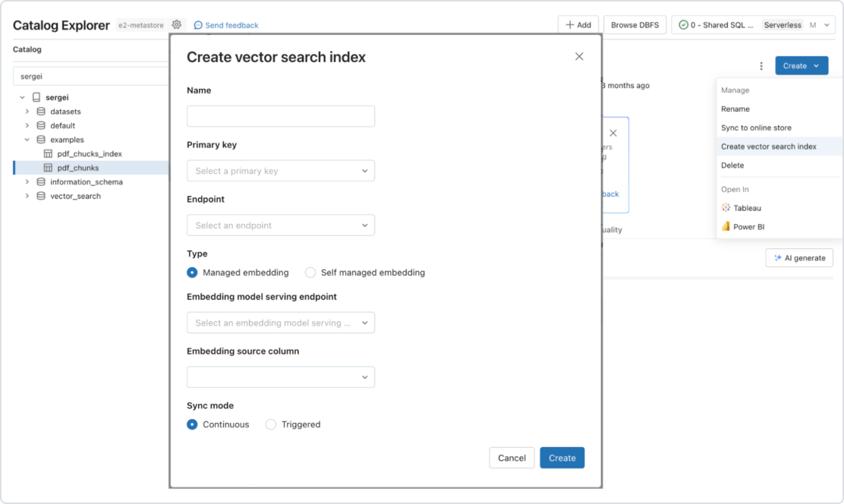Click the schema icon next to datasets
Screen dimensions: 844x504
pyautogui.click(x=39, y=111)
